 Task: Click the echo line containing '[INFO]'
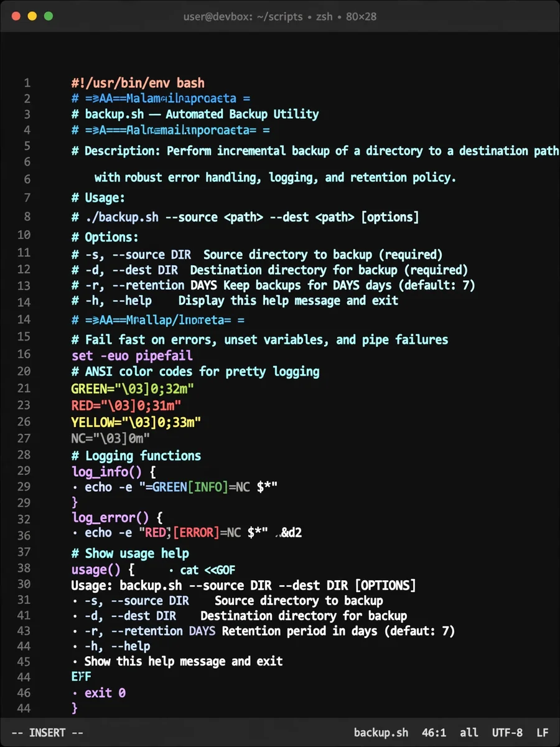pyautogui.click(x=174, y=487)
